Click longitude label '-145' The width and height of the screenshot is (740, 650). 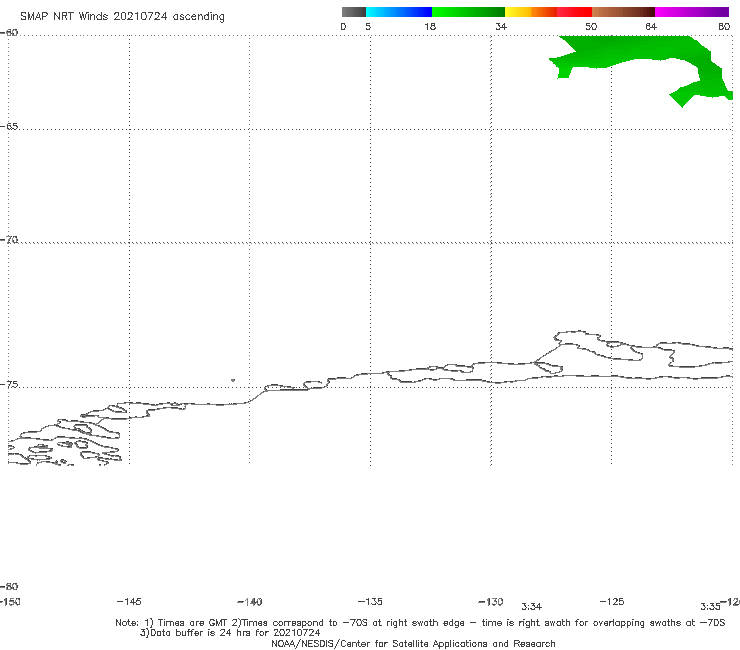click(x=129, y=601)
